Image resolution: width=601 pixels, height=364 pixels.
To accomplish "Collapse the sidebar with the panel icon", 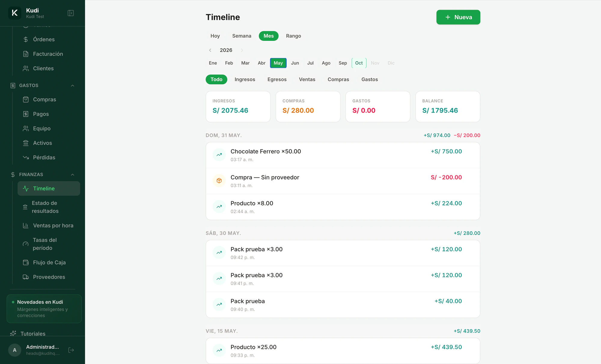I will [71, 13].
